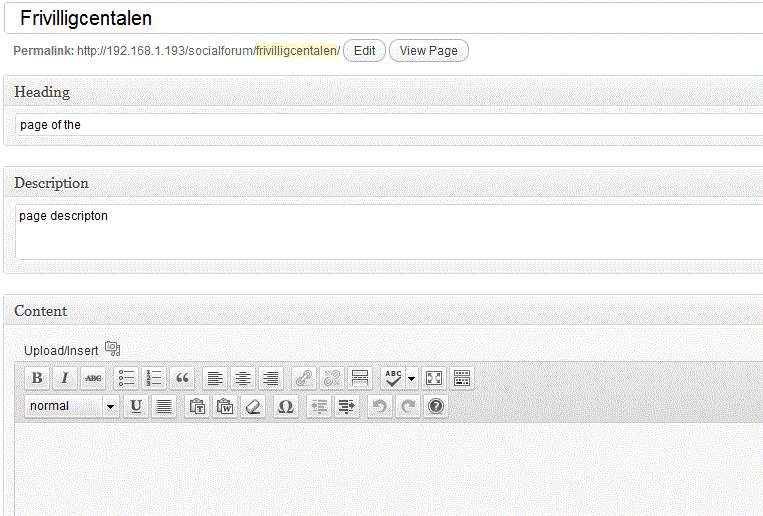This screenshot has height=516, width=763.
Task: Remove formatting with the eraser icon
Action: [253, 406]
